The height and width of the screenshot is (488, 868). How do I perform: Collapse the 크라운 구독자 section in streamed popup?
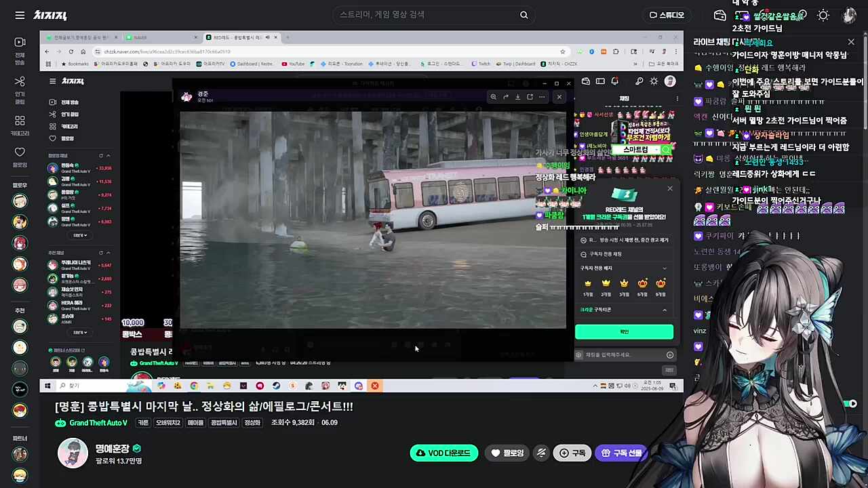(x=664, y=310)
